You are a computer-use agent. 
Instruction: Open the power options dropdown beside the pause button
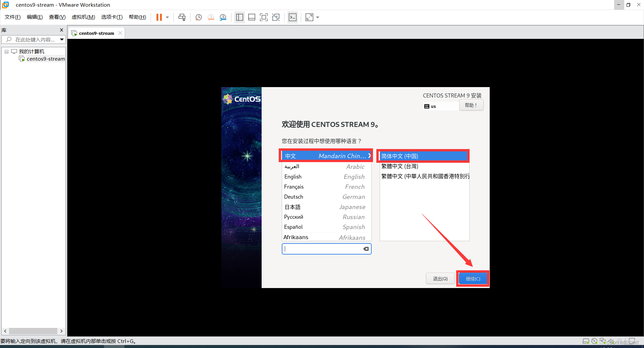coord(167,17)
